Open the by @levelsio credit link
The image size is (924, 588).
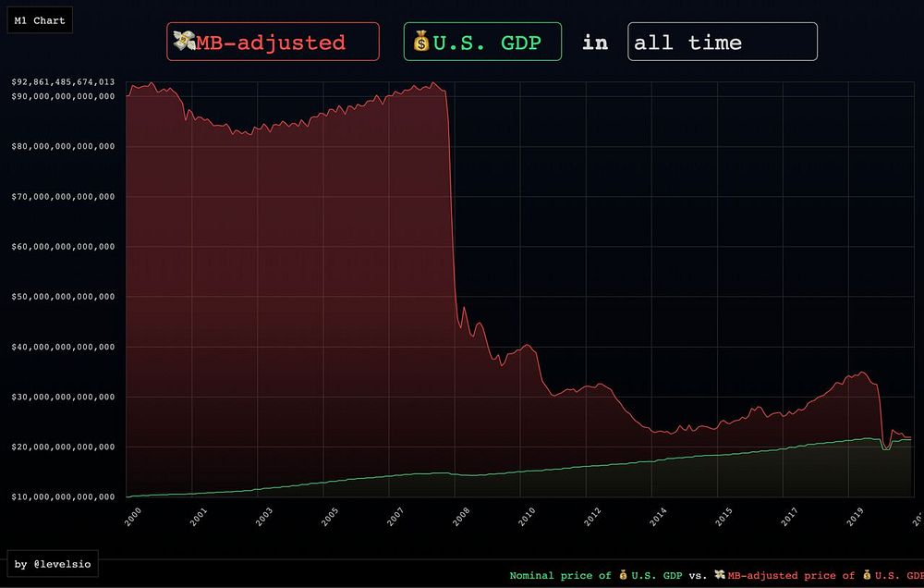point(53,564)
